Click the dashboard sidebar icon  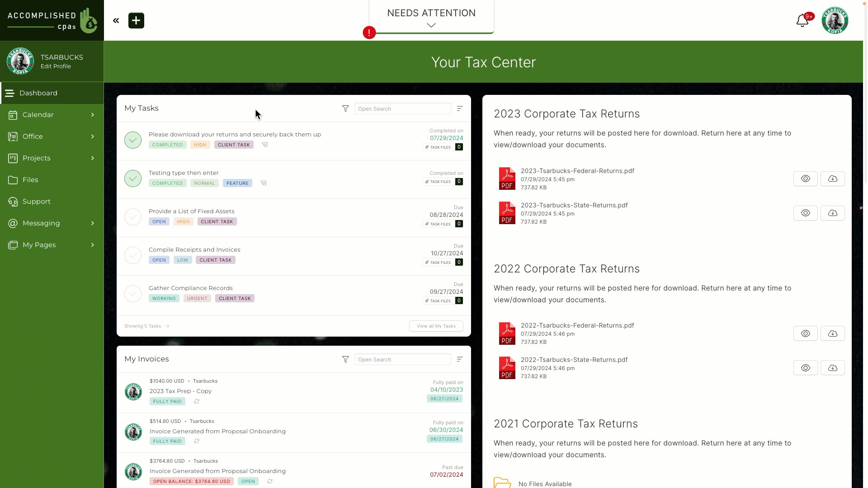(10, 92)
